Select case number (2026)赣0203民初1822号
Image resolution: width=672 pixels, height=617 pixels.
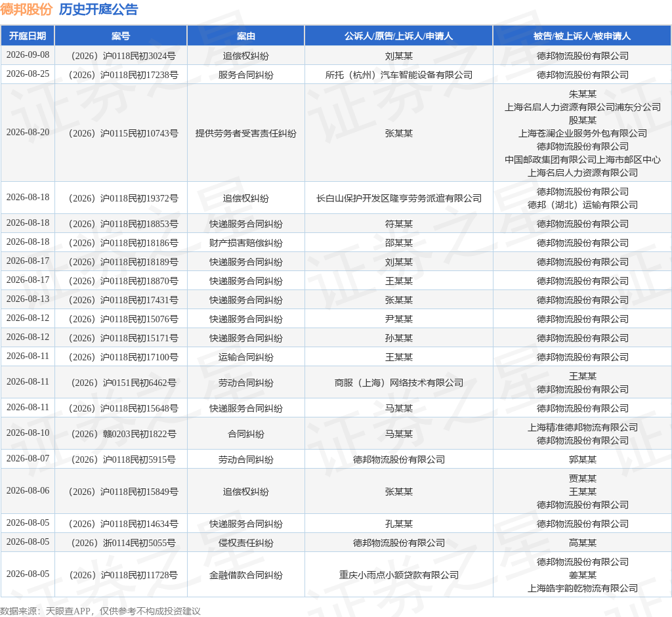[x=123, y=434]
